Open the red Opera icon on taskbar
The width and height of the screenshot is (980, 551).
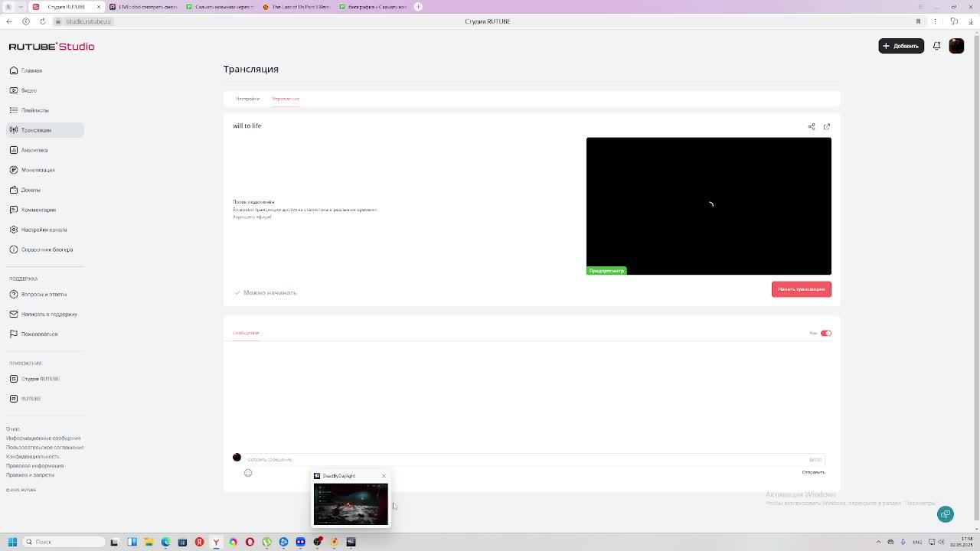[250, 542]
